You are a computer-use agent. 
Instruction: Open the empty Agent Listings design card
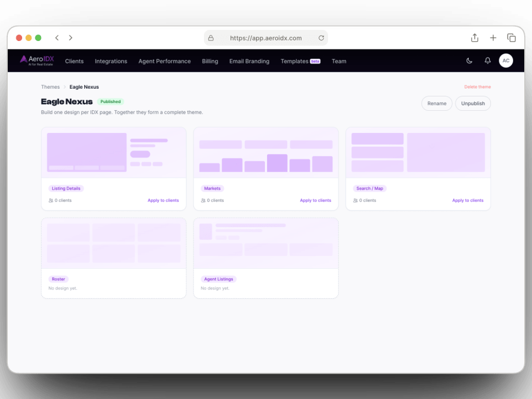click(x=266, y=258)
